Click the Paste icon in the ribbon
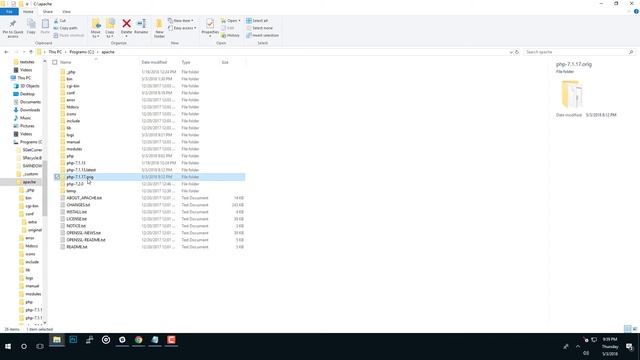The height and width of the screenshot is (360, 640). coord(45,24)
